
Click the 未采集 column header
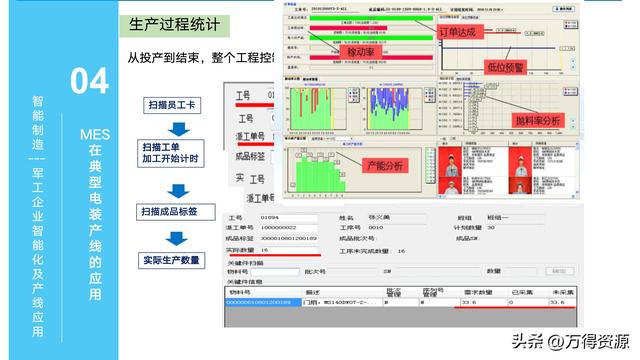click(563, 292)
